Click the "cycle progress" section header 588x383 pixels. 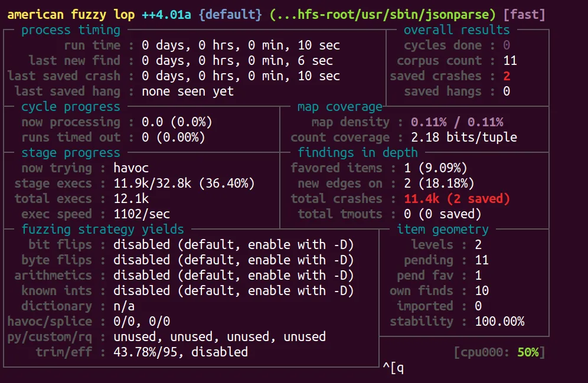(x=71, y=107)
